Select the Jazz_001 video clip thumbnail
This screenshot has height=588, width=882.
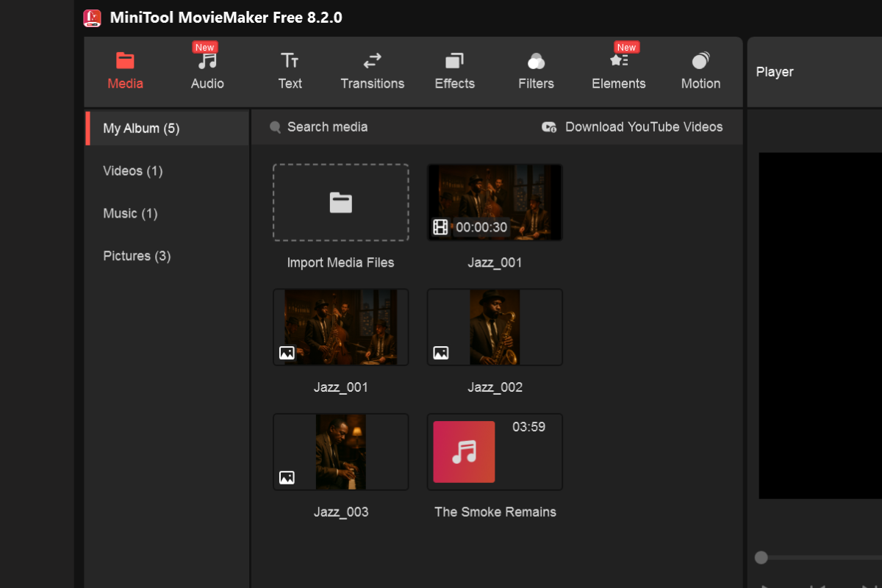(495, 202)
